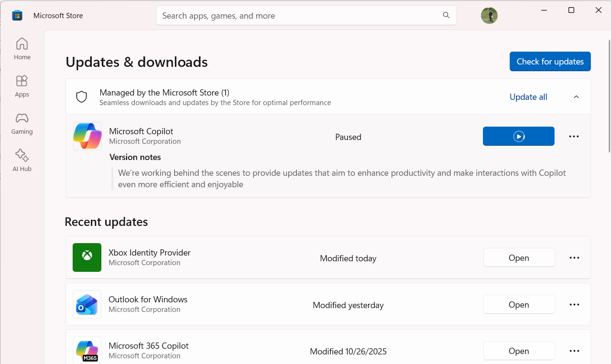Click the Outlook for Windows app icon
Screen dimensions: 611x364
click(x=87, y=304)
